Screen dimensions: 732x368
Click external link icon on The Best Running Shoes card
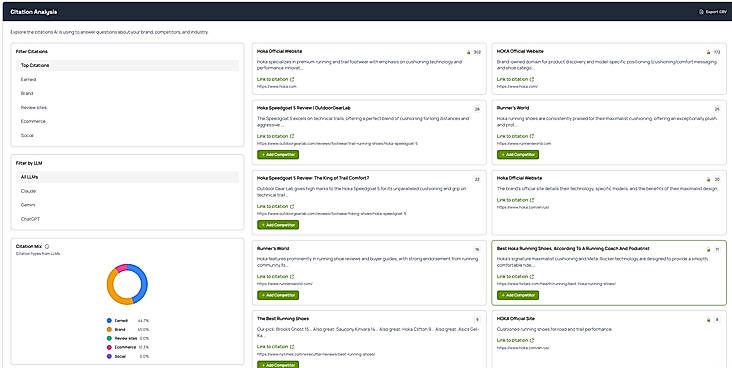click(292, 347)
